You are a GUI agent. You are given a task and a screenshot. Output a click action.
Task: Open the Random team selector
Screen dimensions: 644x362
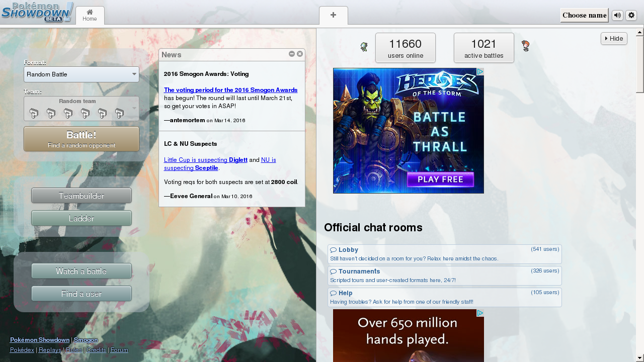[82, 109]
